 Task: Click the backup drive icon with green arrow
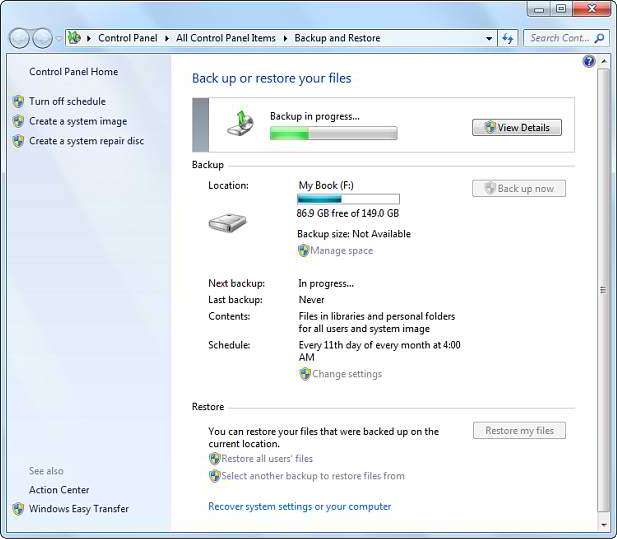(241, 122)
